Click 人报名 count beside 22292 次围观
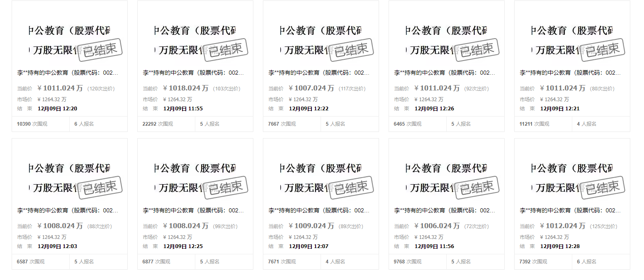Image resolution: width=644 pixels, height=280 pixels. [x=210, y=124]
